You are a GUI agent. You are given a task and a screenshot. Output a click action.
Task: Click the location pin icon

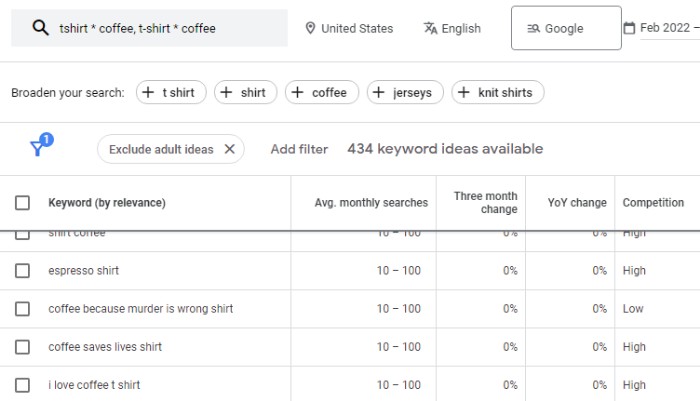[x=310, y=28]
